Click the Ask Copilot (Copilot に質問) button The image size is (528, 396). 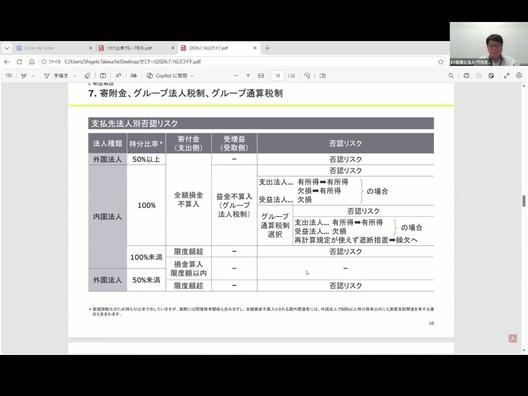168,76
